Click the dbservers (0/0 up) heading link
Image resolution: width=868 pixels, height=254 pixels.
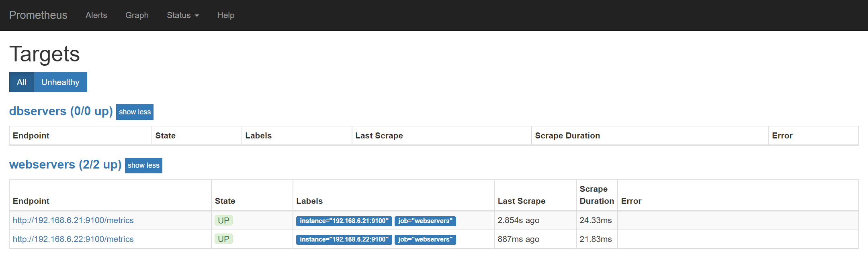point(61,111)
